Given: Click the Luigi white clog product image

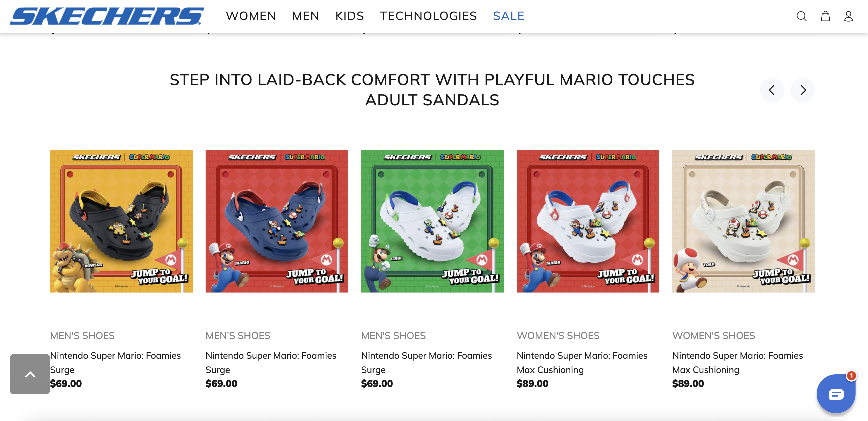Looking at the screenshot, I should coord(432,221).
